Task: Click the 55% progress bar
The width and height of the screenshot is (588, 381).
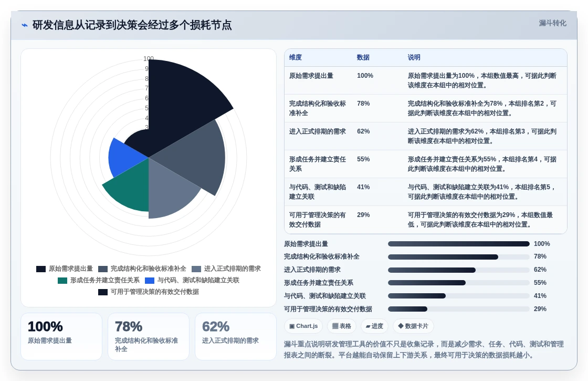Action: point(459,283)
